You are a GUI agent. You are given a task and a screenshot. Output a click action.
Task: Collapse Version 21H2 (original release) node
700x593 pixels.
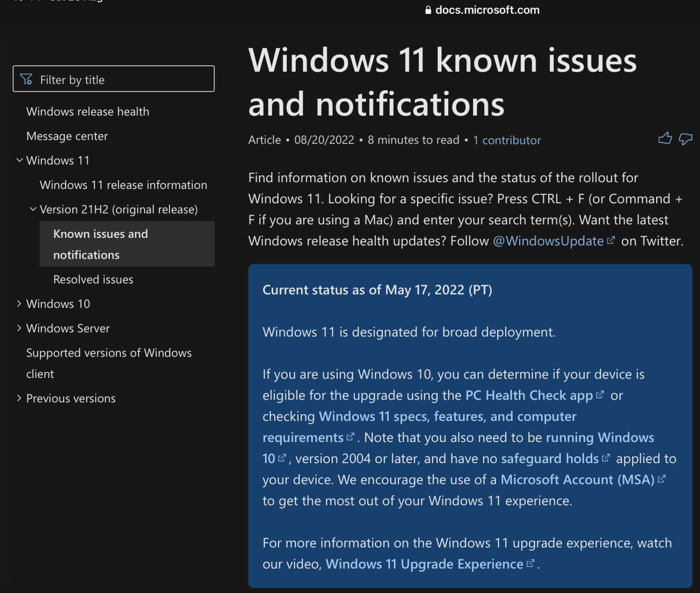tap(33, 209)
